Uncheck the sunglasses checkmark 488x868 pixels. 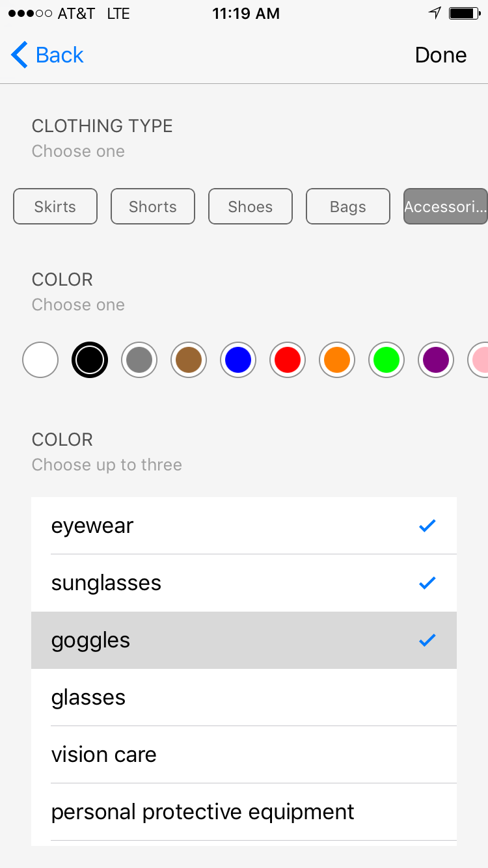(x=427, y=583)
